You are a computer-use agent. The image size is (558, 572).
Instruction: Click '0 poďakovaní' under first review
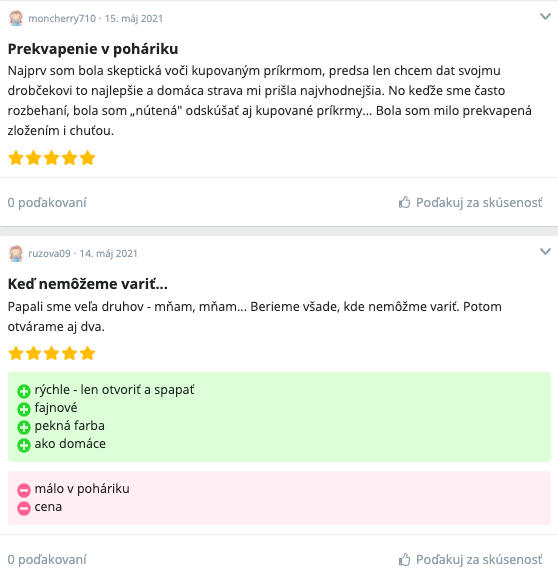point(47,202)
